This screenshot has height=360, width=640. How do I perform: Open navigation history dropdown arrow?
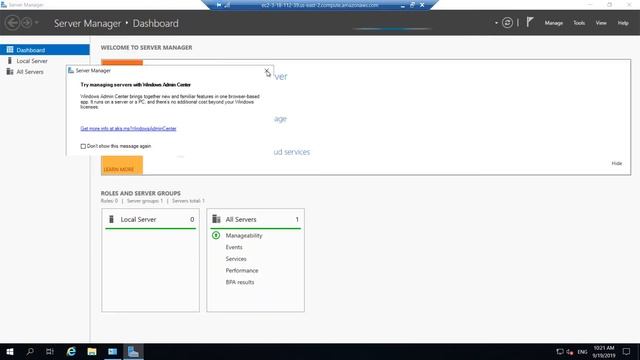37,23
